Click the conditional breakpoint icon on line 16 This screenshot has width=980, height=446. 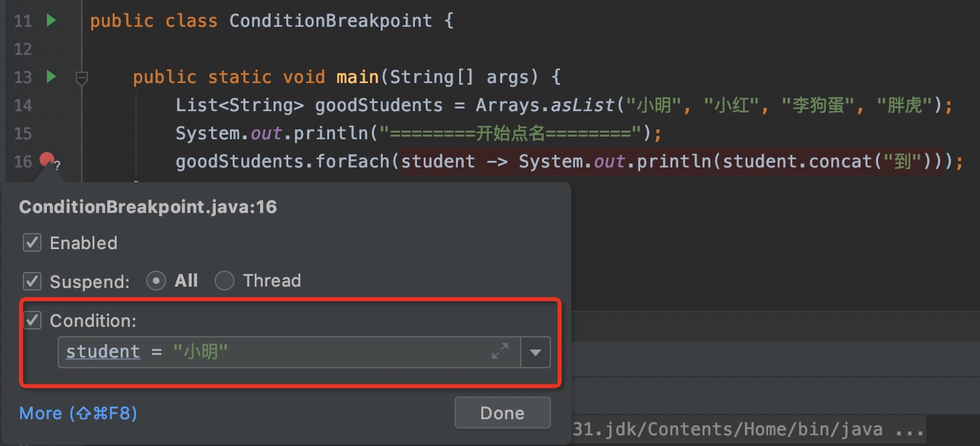pyautogui.click(x=47, y=160)
